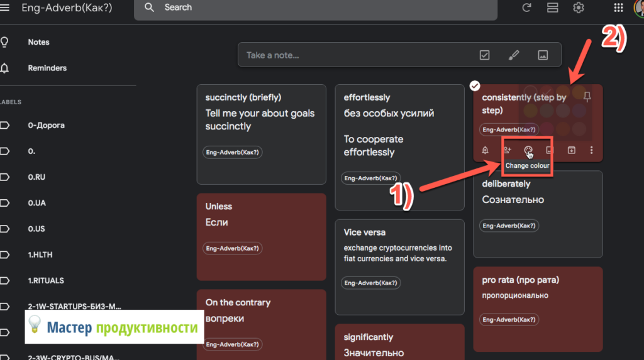Archive the consistently note

(x=571, y=151)
